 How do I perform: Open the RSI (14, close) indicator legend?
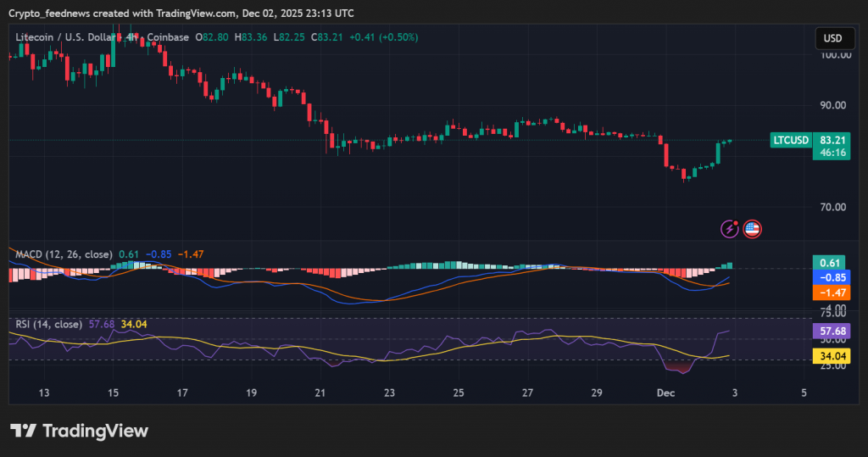[x=48, y=324]
